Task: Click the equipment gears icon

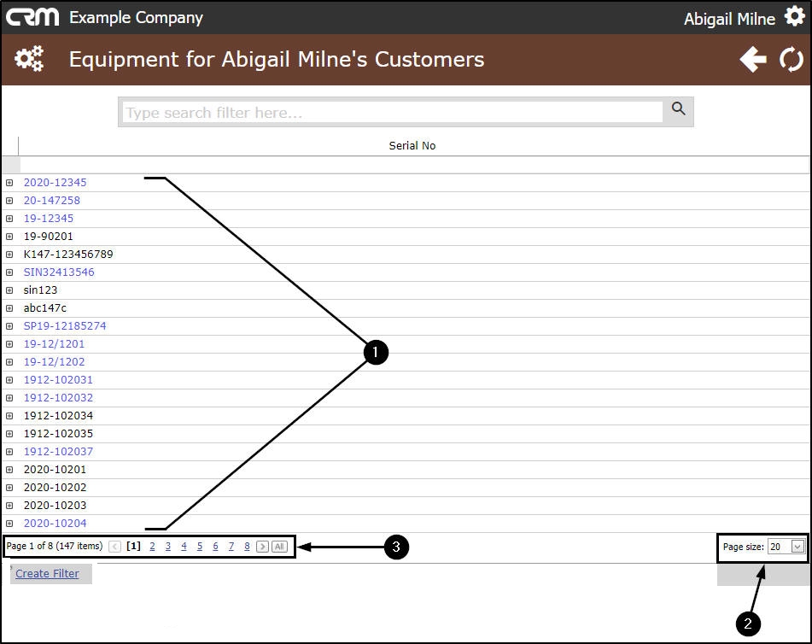Action: tap(29, 59)
